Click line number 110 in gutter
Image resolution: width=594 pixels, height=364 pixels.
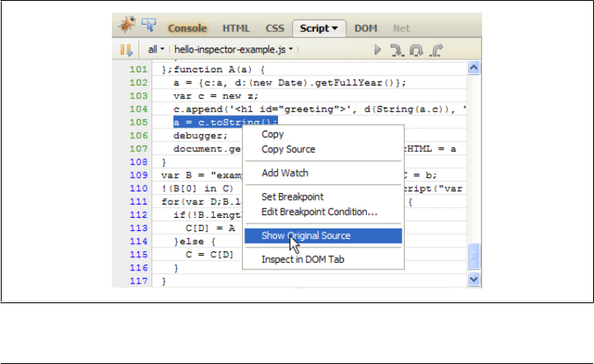(x=138, y=188)
